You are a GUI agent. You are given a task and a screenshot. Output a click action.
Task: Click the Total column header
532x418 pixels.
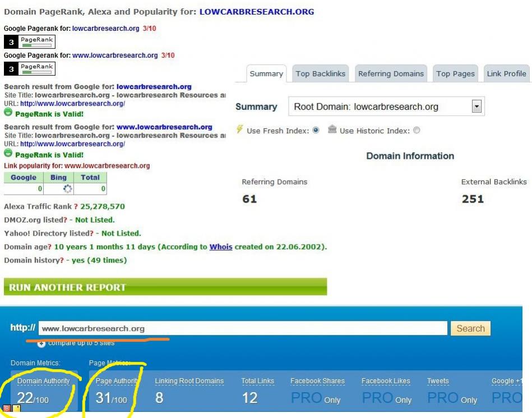pyautogui.click(x=90, y=177)
